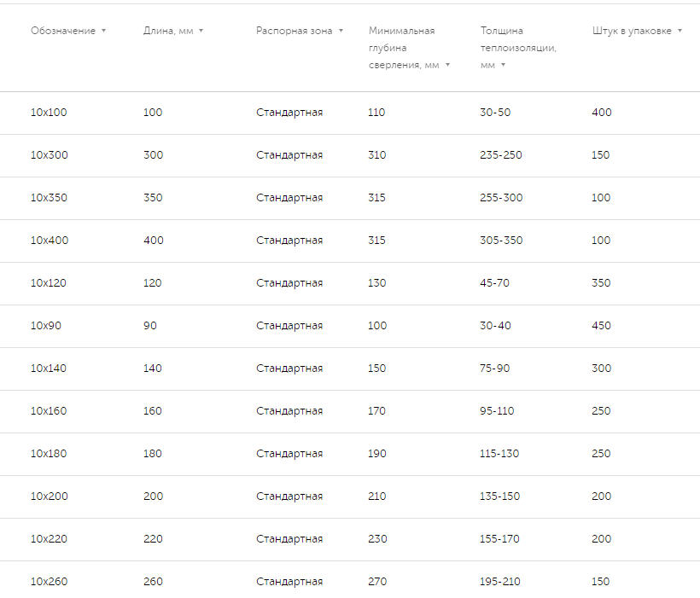Click the 10x300 designation cell

pyautogui.click(x=49, y=155)
